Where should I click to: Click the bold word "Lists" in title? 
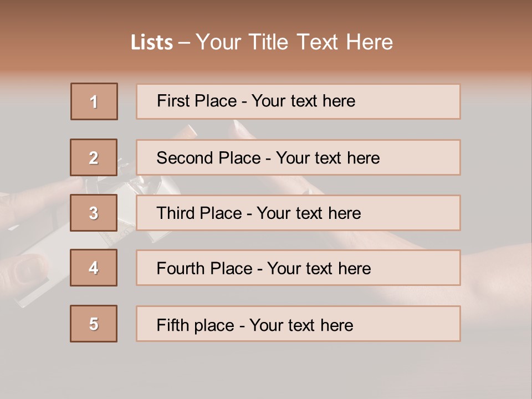tap(152, 43)
